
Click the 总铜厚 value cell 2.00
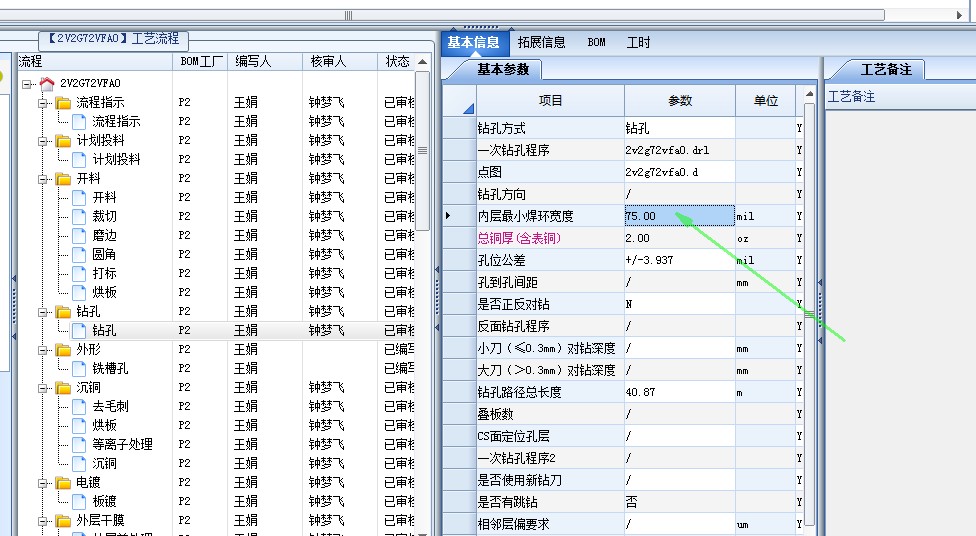pos(680,238)
